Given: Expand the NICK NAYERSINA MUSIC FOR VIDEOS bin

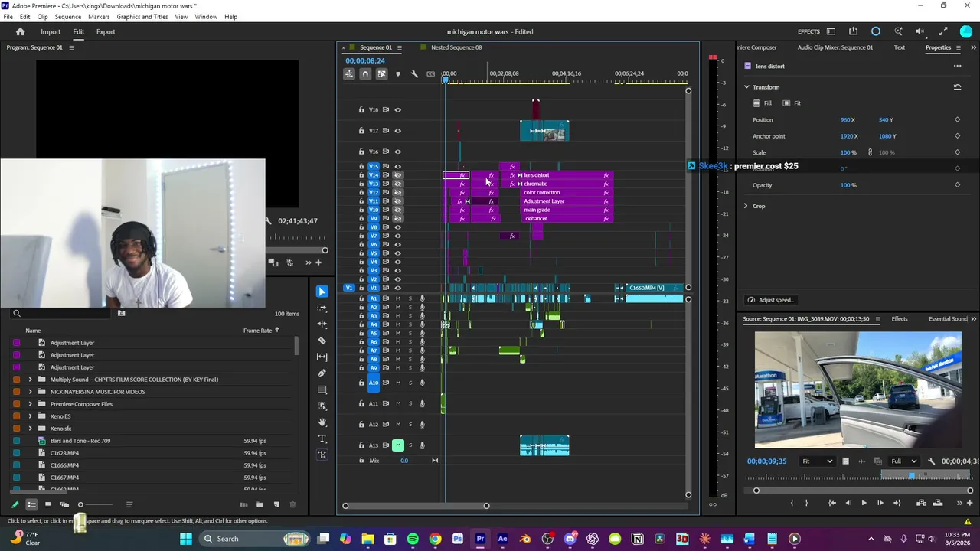Looking at the screenshot, I should pos(31,392).
